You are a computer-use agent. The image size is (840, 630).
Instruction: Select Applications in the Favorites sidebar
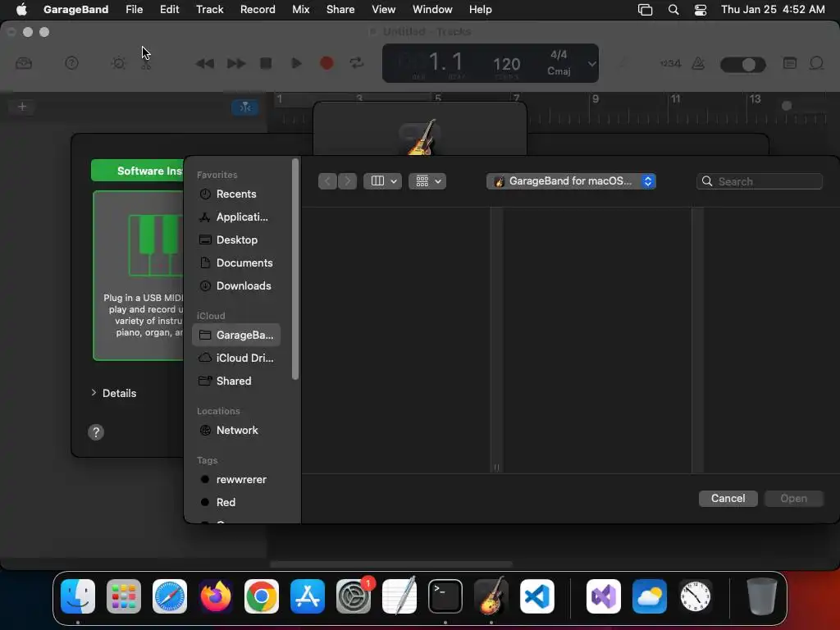[x=235, y=217]
